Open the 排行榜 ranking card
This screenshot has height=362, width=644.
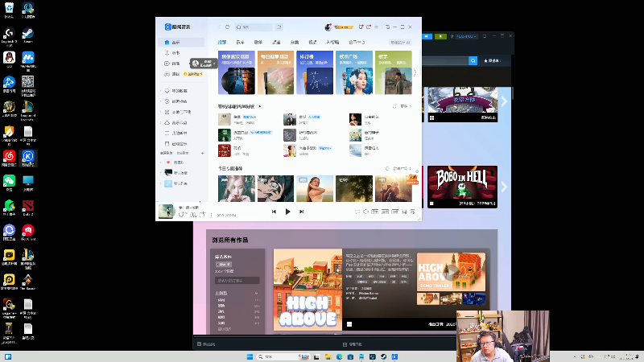coord(315,72)
